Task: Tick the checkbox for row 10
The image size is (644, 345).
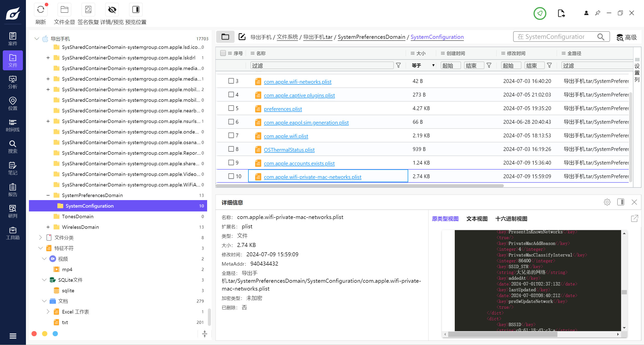Action: (231, 176)
